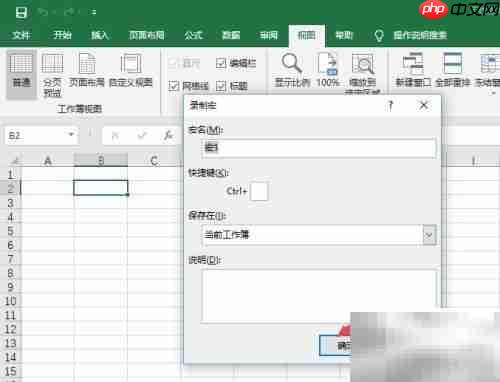Close the 录制宏 dialog
500x382 pixels.
click(424, 105)
